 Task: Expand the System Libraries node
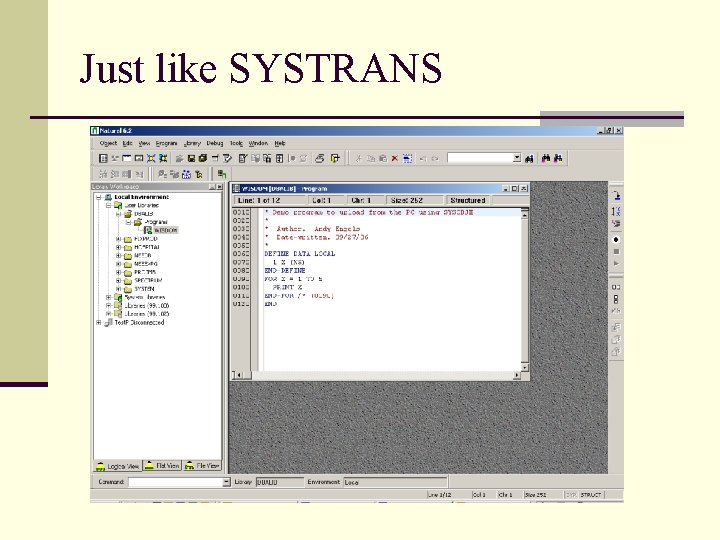pyautogui.click(x=108, y=297)
